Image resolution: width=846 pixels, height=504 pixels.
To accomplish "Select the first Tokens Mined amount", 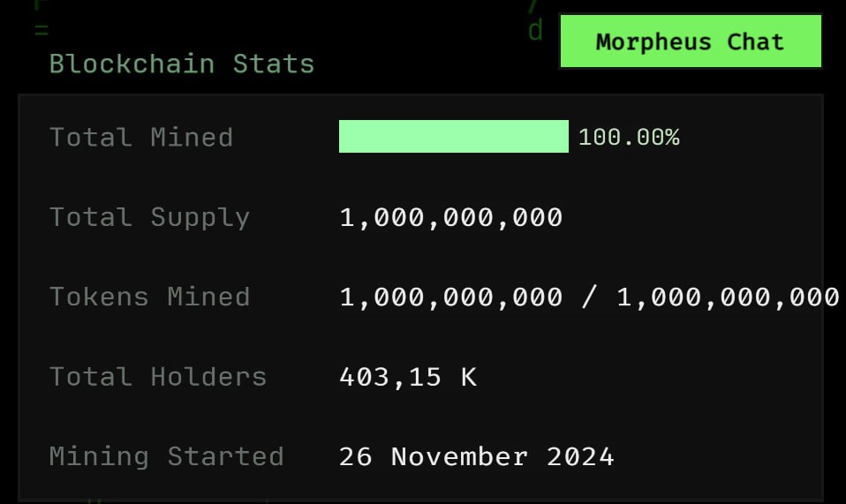I will [451, 297].
